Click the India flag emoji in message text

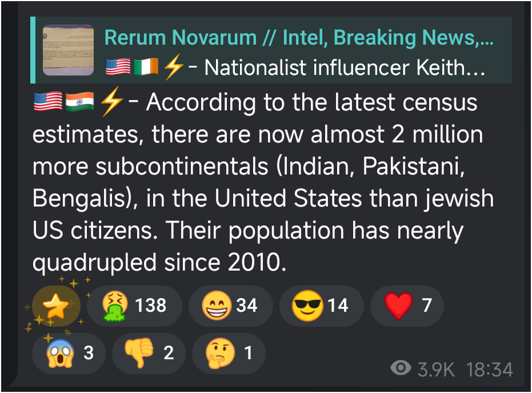pos(80,102)
